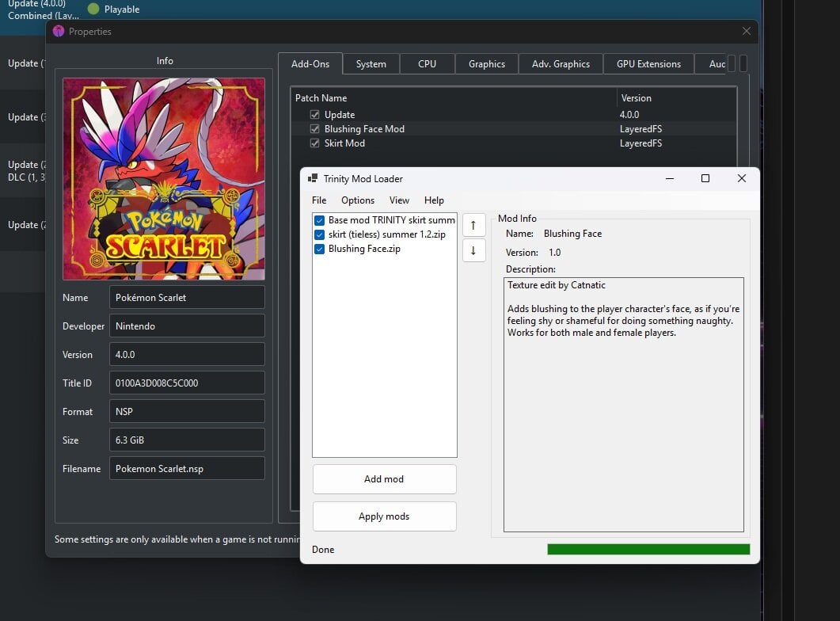840x621 pixels.
Task: Move selected mod down with arrow button
Action: [x=473, y=250]
